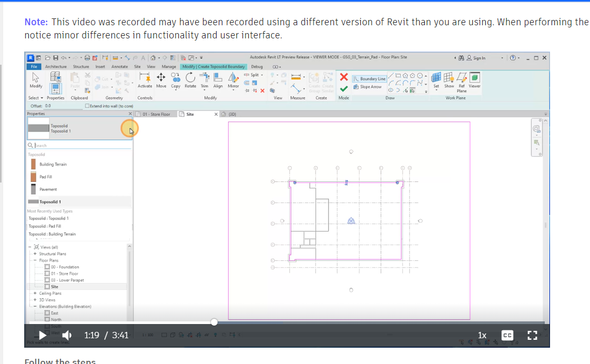Image resolution: width=590 pixels, height=364 pixels.
Task: Collapse the Floor Plans tree node
Action: (x=35, y=260)
